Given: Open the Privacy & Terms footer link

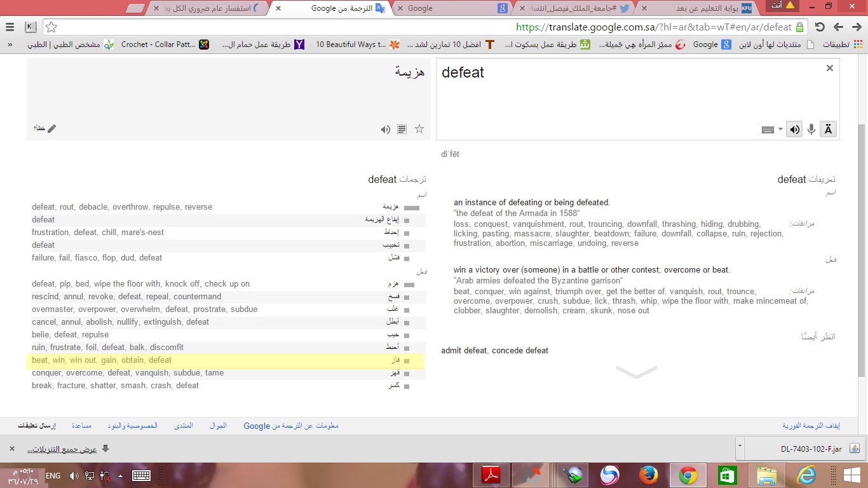Looking at the screenshot, I should (132, 426).
